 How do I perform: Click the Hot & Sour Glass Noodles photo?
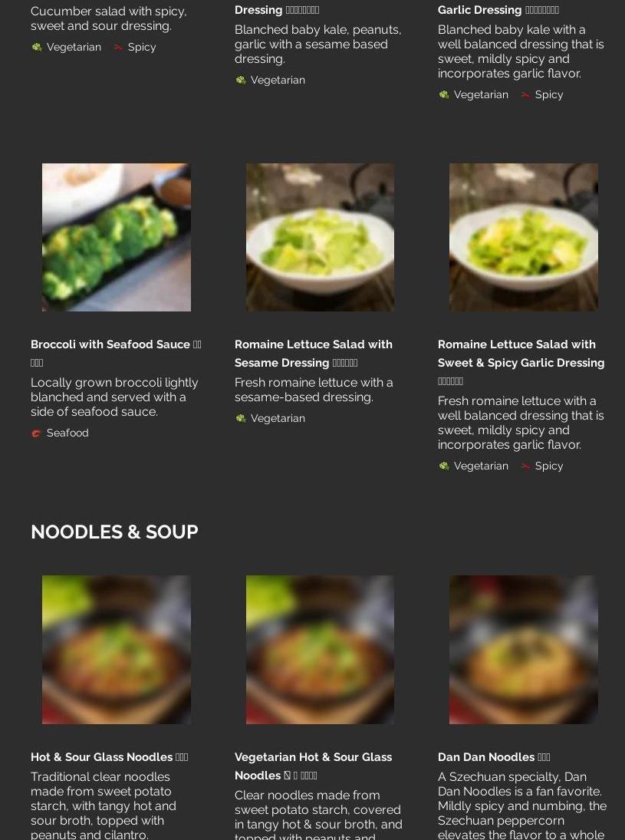117,650
